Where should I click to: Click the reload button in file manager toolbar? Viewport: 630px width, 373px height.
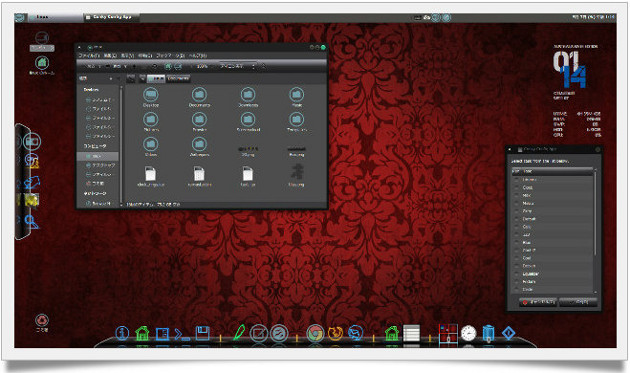[154, 66]
